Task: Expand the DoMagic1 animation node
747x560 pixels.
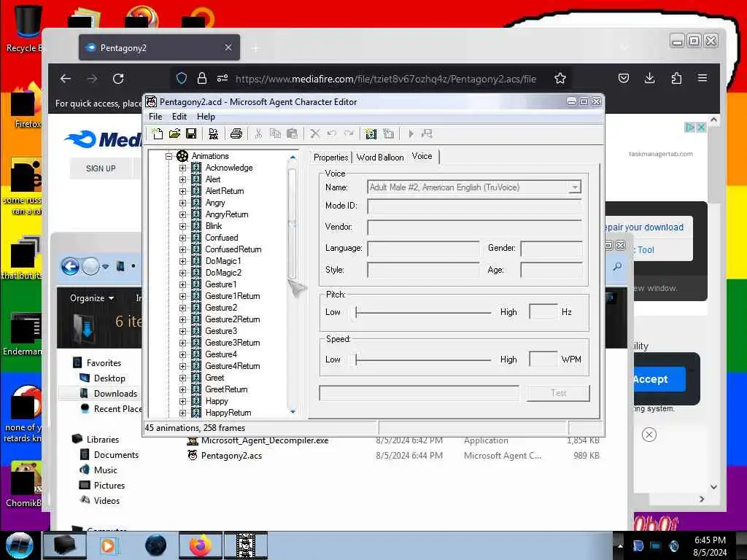Action: (x=182, y=261)
